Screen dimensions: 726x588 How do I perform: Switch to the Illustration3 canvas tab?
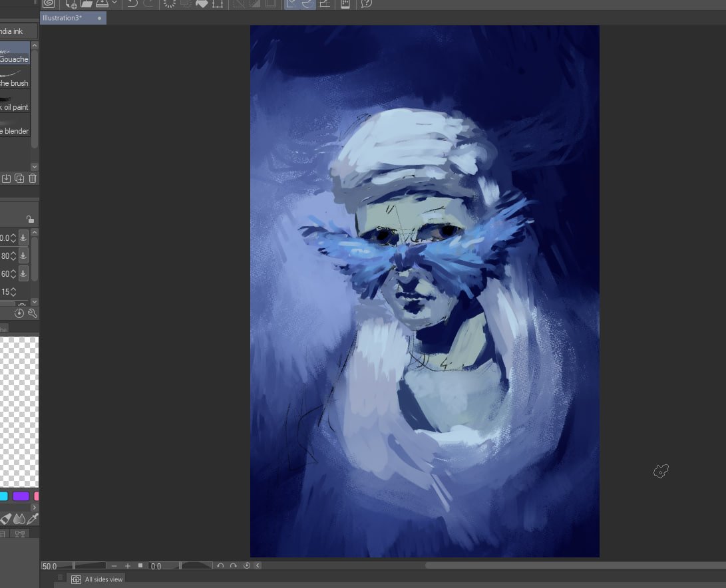click(x=62, y=18)
